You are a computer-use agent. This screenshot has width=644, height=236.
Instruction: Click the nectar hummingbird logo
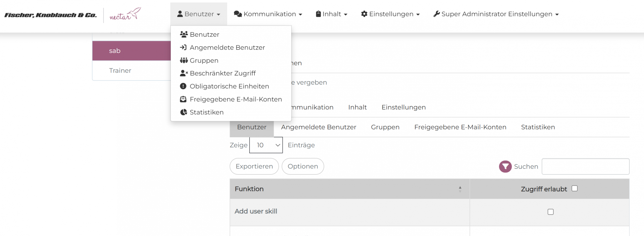tap(125, 14)
